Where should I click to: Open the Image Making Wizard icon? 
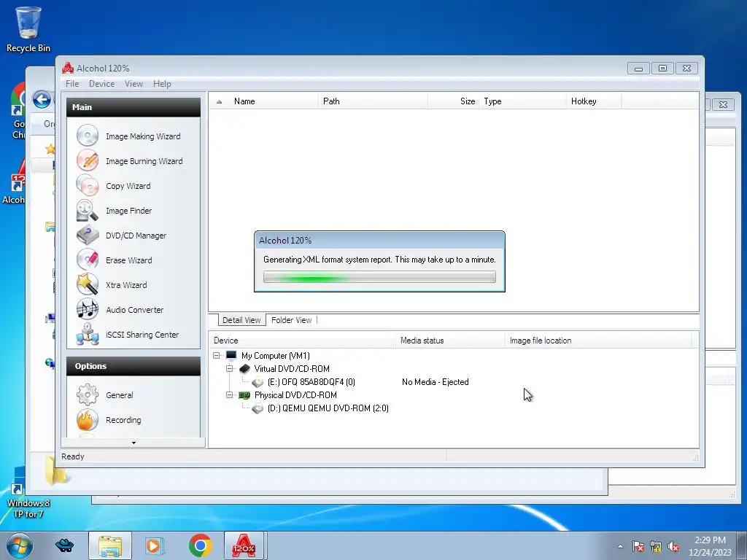click(88, 136)
